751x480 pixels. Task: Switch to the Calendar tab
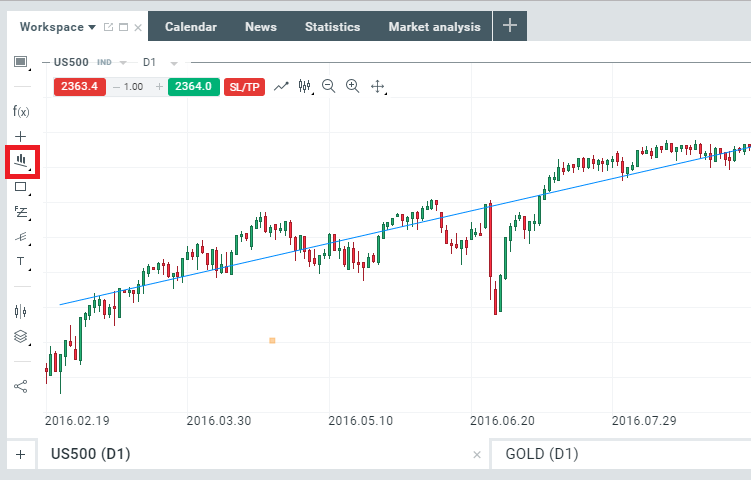[190, 27]
